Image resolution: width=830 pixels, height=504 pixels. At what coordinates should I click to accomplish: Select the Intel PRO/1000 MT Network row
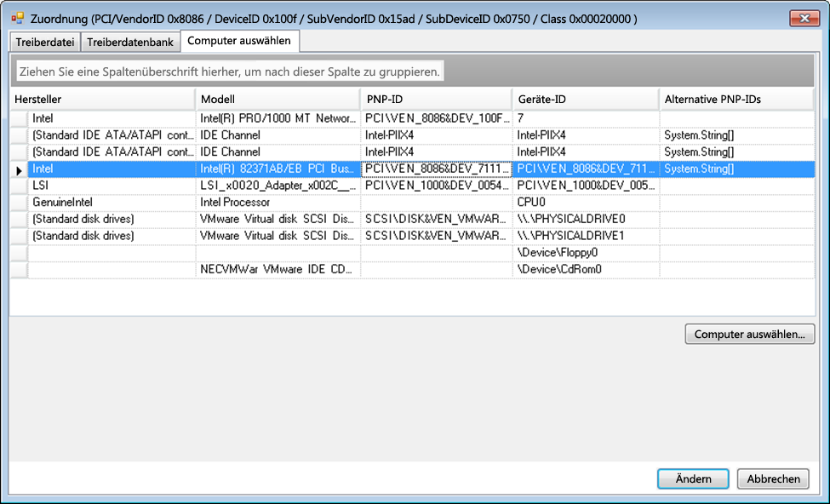pos(280,118)
